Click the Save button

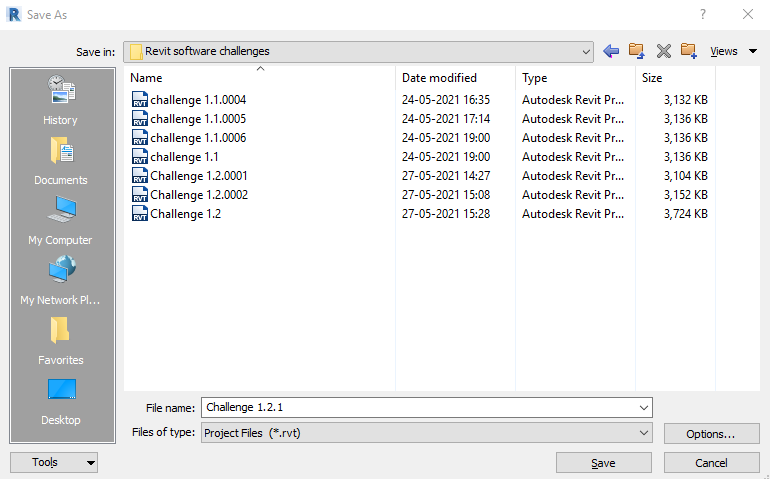pos(604,463)
